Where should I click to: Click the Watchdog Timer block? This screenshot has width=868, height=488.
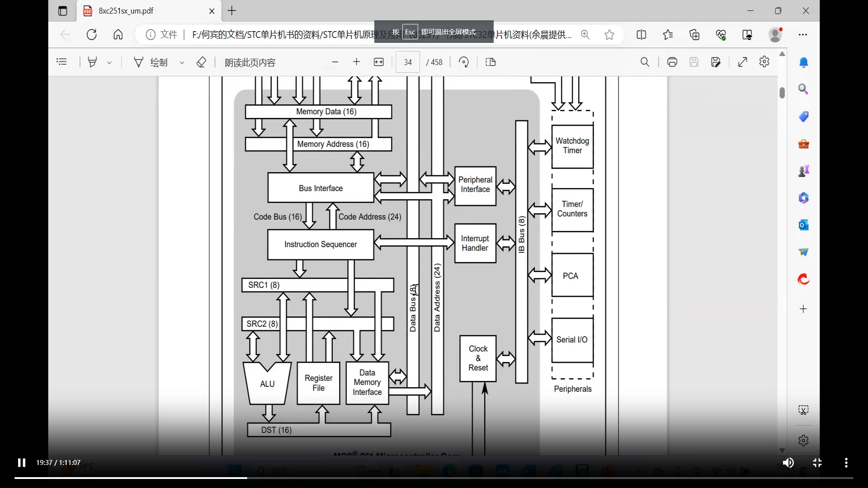pos(572,146)
